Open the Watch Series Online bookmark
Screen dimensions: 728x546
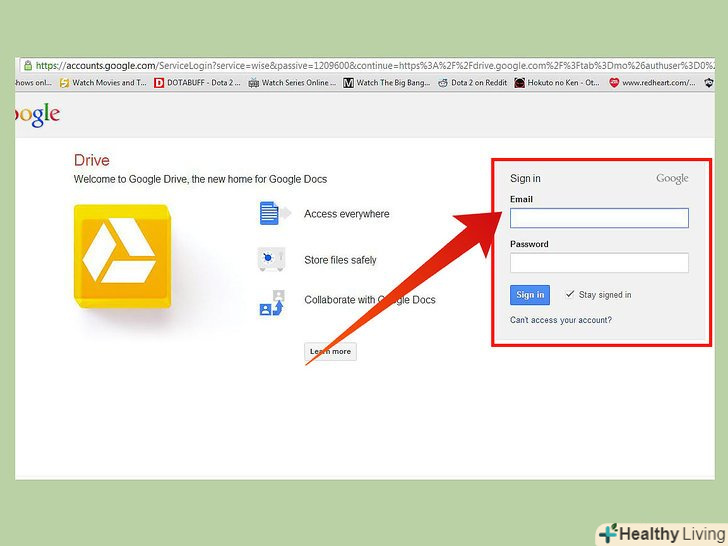[292, 83]
